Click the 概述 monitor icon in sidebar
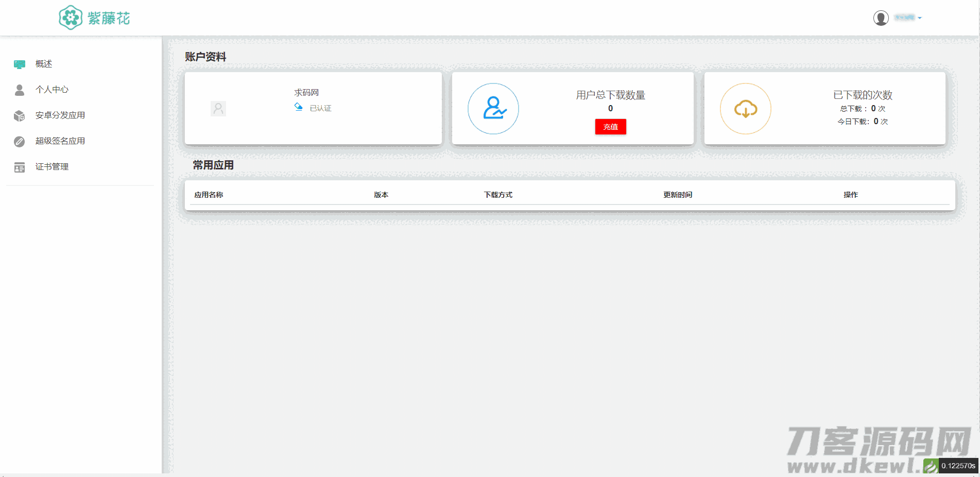 click(x=20, y=64)
